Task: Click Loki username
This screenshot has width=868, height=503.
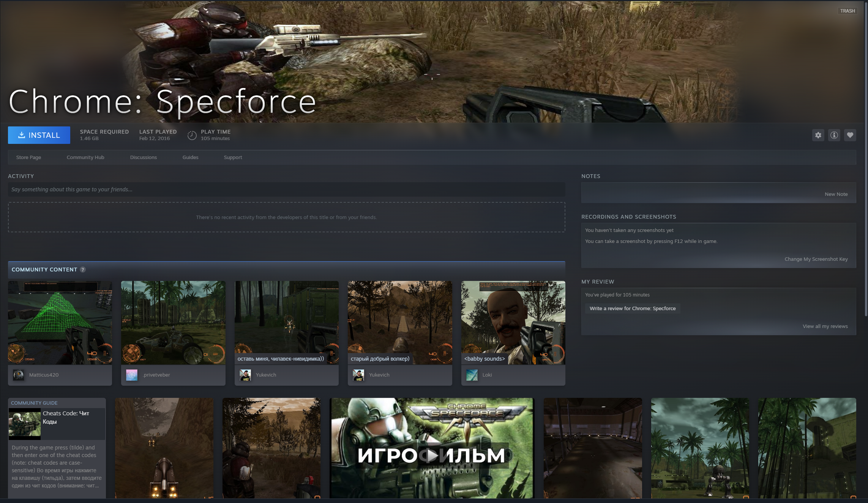Action: point(487,375)
